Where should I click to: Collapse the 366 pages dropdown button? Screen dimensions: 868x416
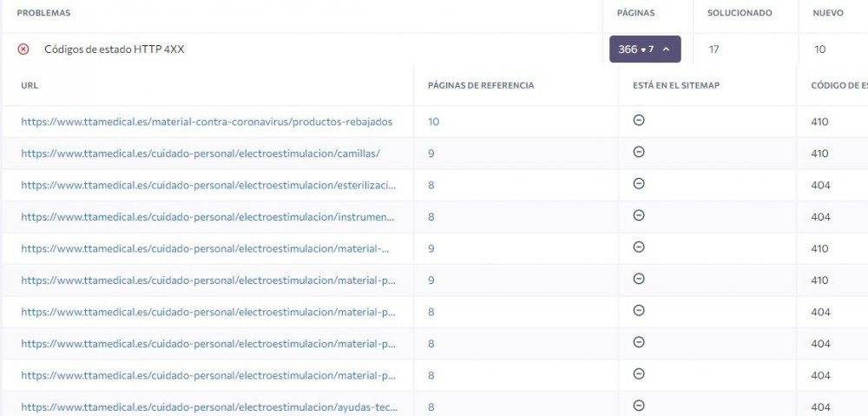click(x=645, y=50)
